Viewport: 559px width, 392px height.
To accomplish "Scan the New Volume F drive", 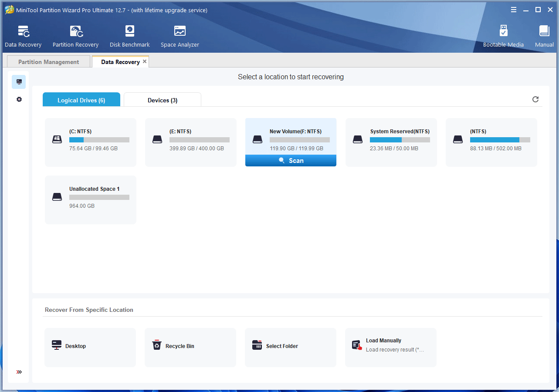I will pyautogui.click(x=291, y=160).
